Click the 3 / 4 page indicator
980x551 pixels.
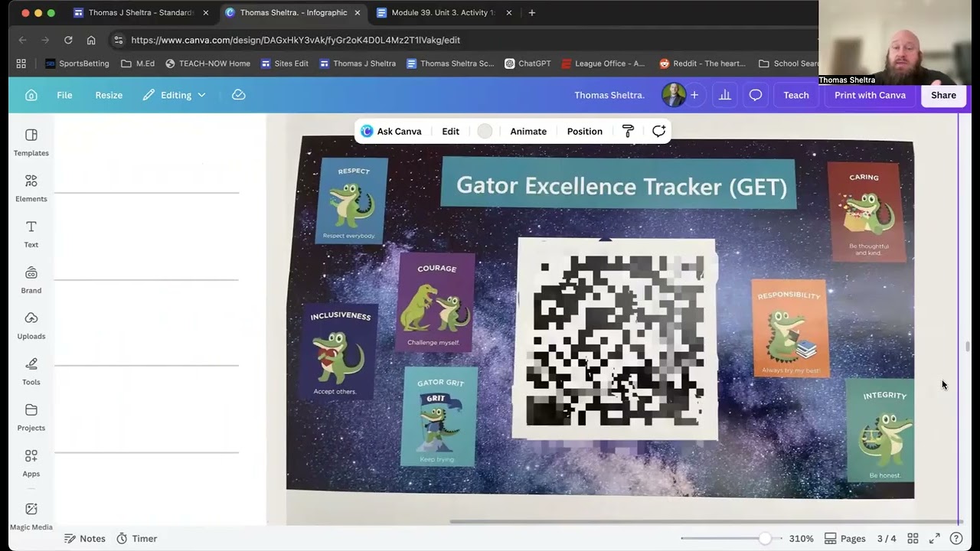click(887, 539)
